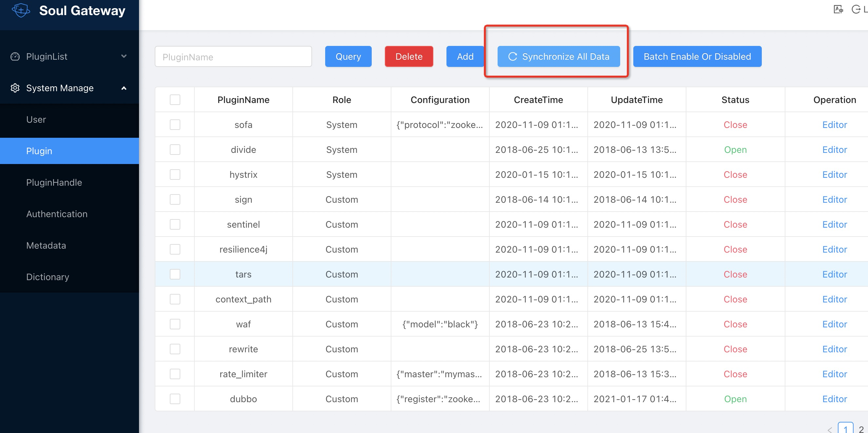Viewport: 868px width, 433px height.
Task: Click the System Manage gear icon
Action: [x=15, y=88]
